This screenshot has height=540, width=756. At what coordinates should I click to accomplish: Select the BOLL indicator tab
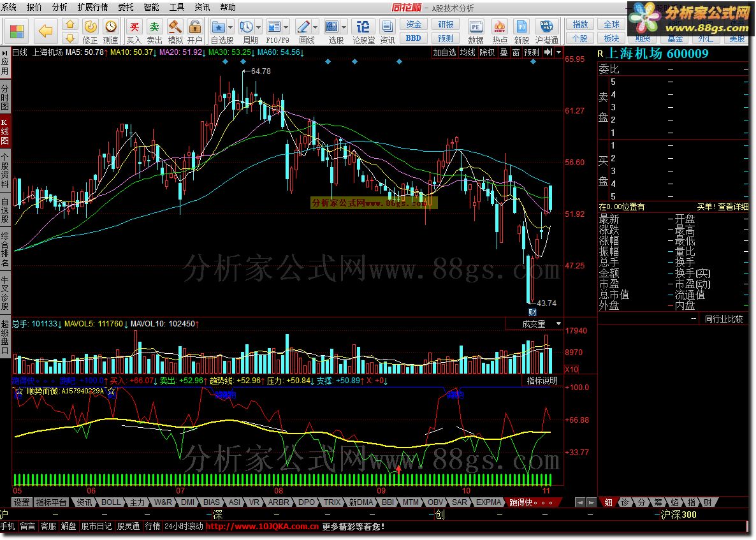(110, 502)
